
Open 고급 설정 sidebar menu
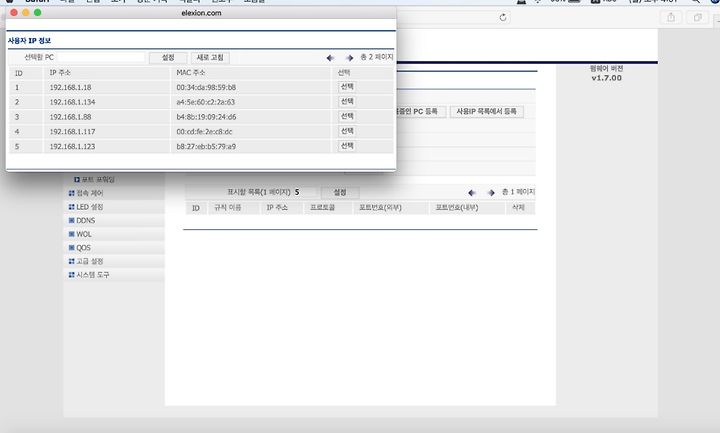pos(90,261)
